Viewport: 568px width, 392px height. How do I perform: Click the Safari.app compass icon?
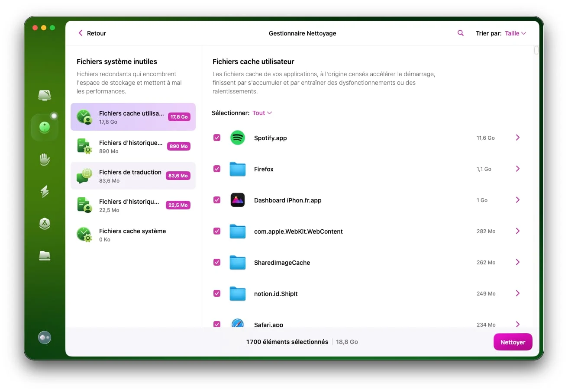click(x=237, y=323)
